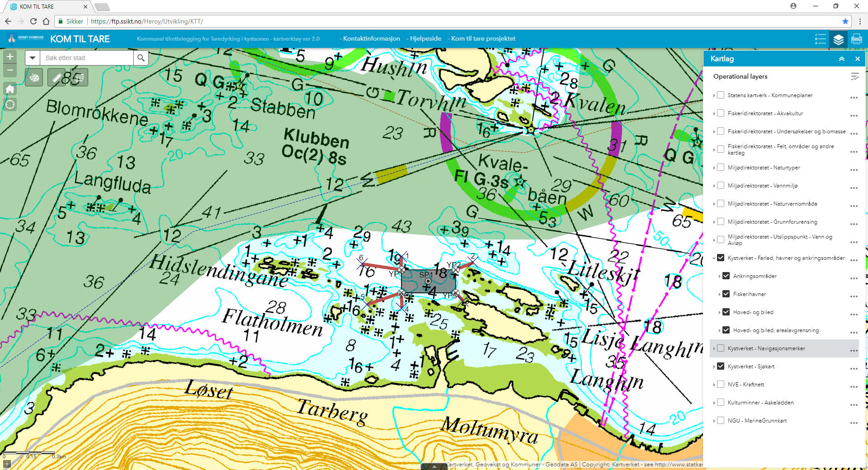
Task: Open the Hjelpeside menu link
Action: (x=425, y=39)
